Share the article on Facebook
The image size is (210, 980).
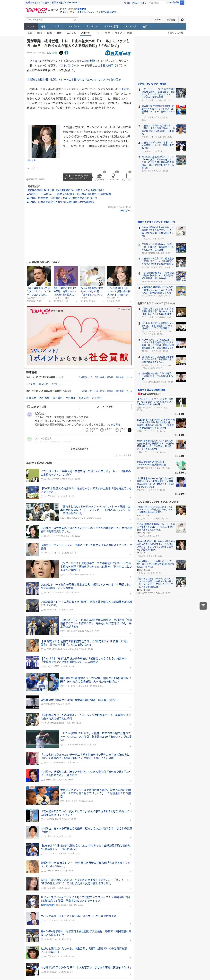click(66, 53)
